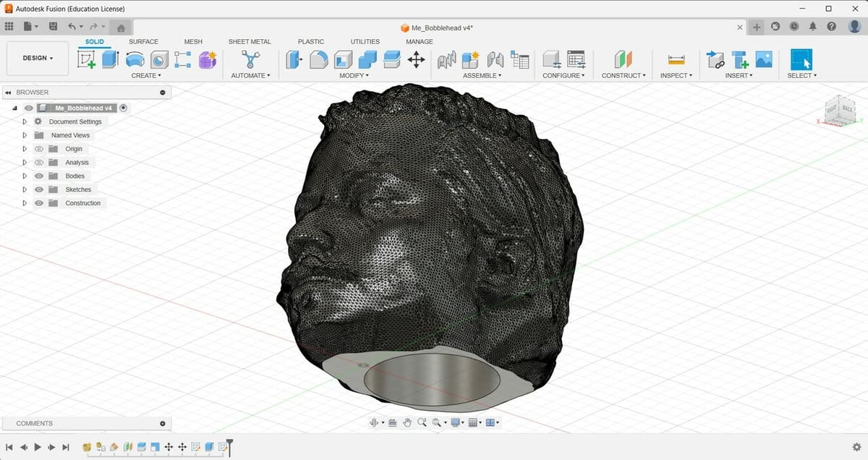868x460 pixels.
Task: Select the Offset Plane construct tool
Action: click(x=623, y=59)
